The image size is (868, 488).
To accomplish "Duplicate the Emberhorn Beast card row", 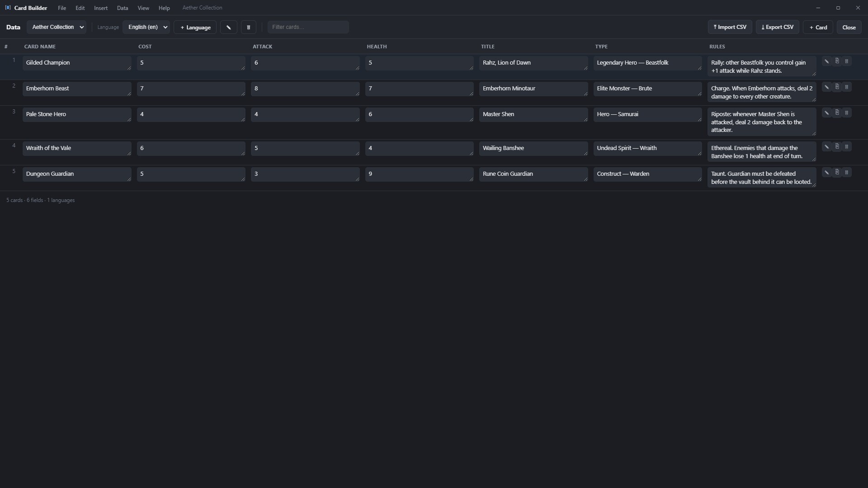I will (x=837, y=87).
